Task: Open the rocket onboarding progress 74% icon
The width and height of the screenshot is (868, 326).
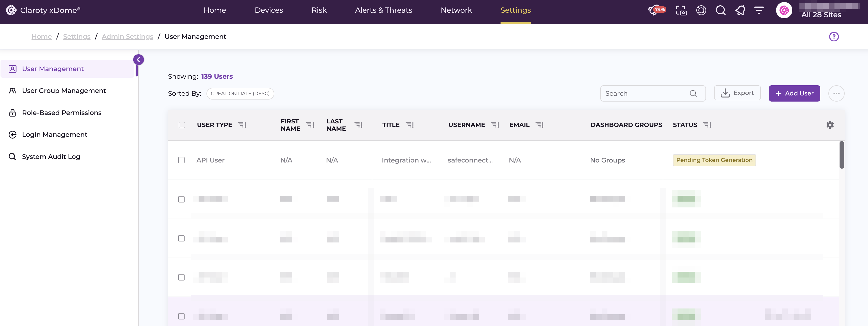Action: coord(657,10)
